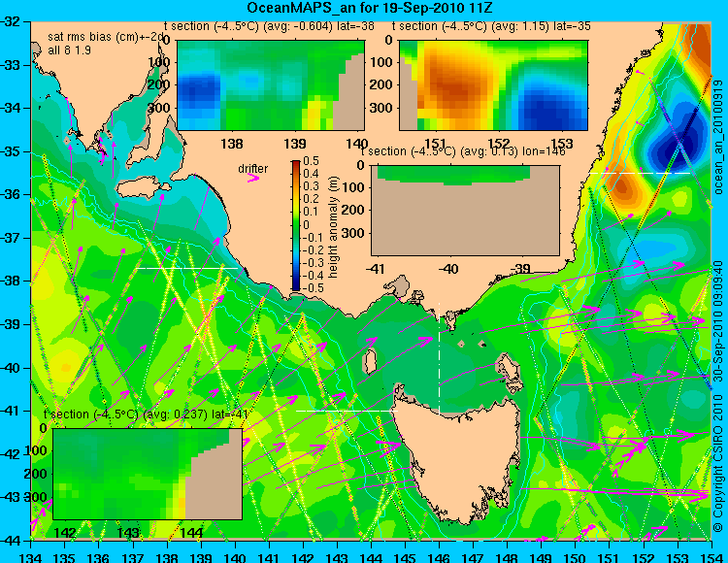The image size is (728, 563).
Task: Click the '30-Sep-2010 09:09:40' timestamp
Action: point(718,320)
